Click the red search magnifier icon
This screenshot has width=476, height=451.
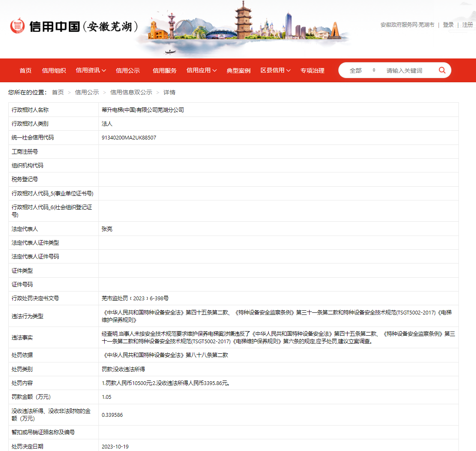click(442, 70)
